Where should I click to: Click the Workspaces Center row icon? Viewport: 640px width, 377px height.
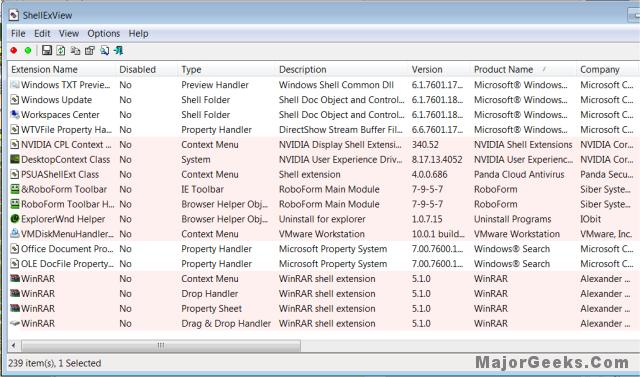[x=15, y=115]
